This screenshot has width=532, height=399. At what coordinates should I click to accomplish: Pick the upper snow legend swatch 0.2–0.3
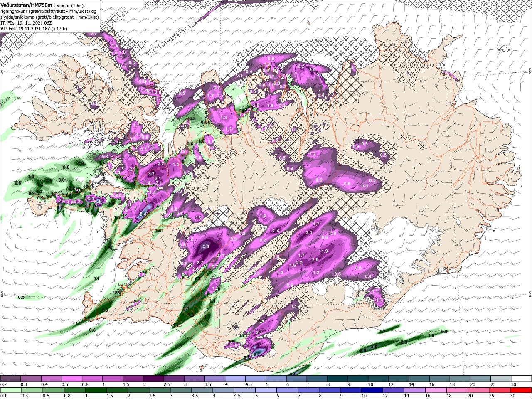click(x=10, y=379)
